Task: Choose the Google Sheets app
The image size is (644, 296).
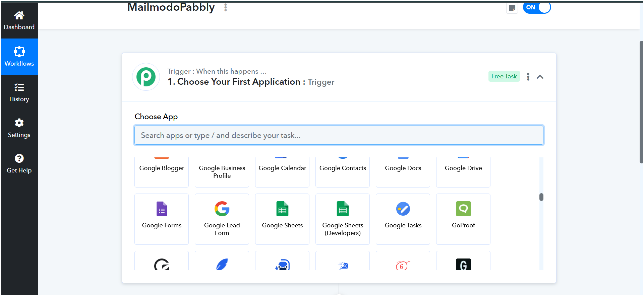Action: [282, 219]
